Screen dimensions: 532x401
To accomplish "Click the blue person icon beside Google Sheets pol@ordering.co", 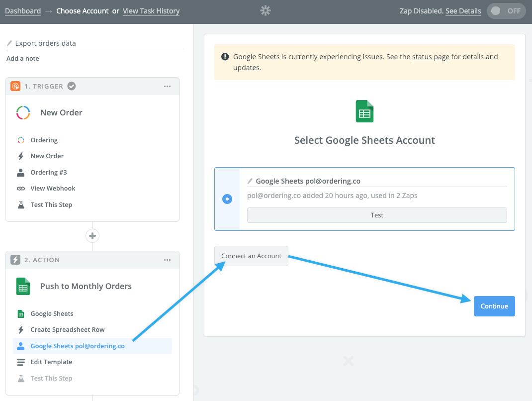I will click(x=21, y=346).
